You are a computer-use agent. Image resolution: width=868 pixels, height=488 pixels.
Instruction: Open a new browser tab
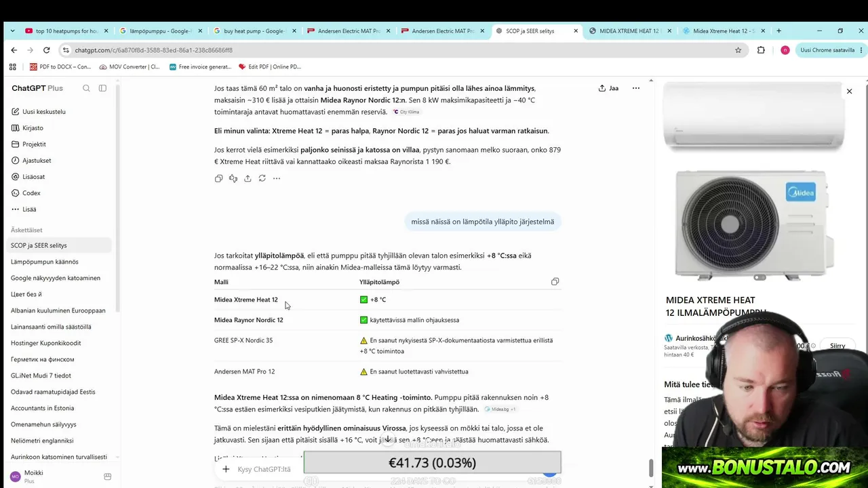778,30
